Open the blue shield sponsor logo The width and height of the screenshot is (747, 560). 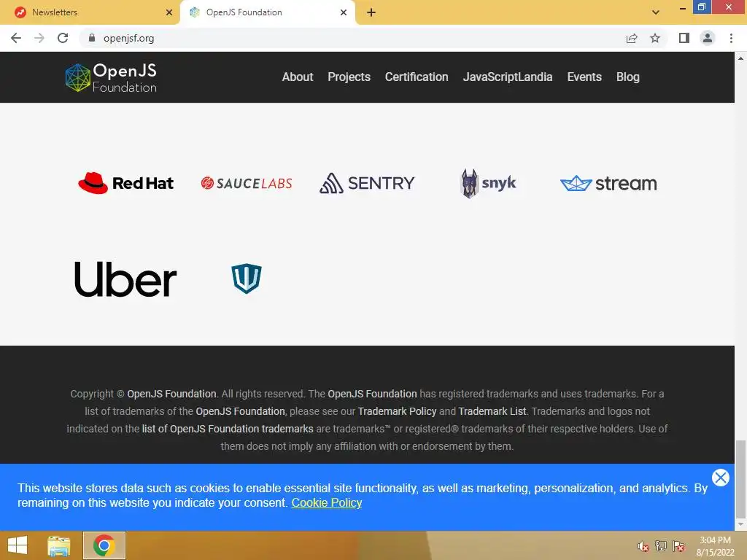[x=247, y=279]
